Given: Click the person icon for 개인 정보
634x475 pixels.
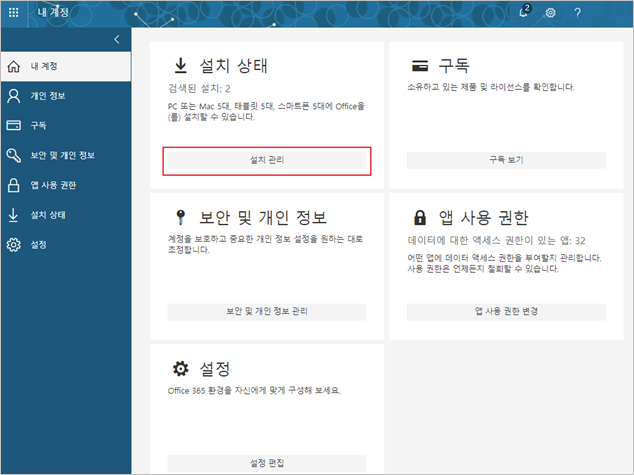Looking at the screenshot, I should coord(14,96).
